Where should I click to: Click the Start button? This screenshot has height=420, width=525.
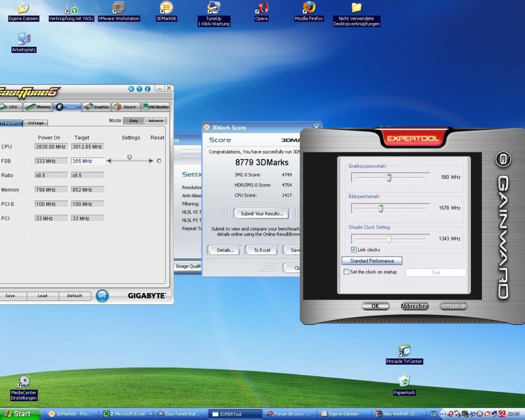tap(20, 414)
